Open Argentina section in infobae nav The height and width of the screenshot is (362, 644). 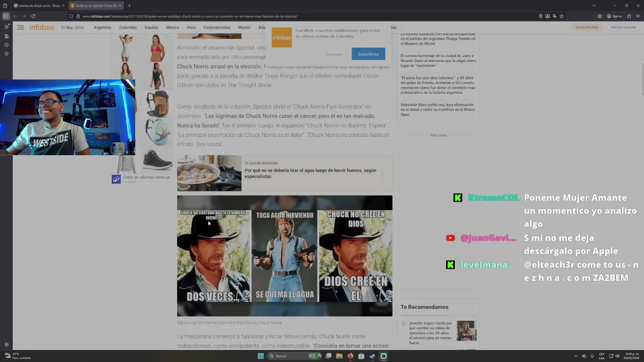(x=102, y=27)
